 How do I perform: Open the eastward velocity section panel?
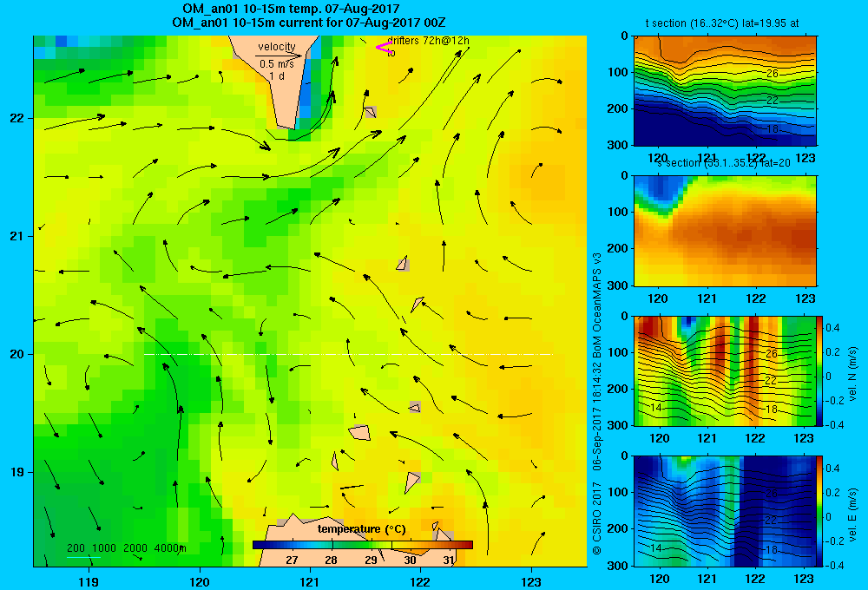[725, 510]
